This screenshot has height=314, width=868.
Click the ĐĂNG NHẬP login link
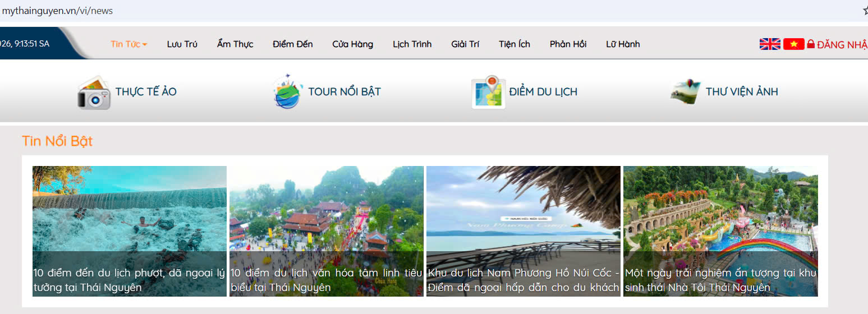(842, 45)
